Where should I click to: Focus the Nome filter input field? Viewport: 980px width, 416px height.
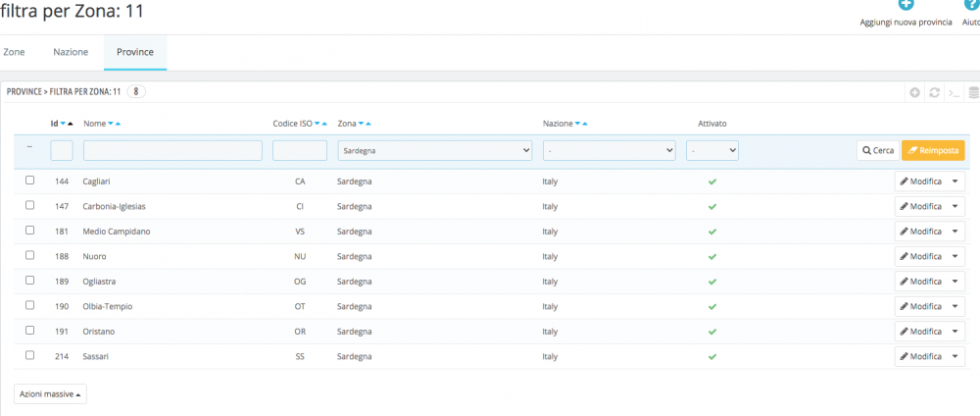(x=172, y=151)
